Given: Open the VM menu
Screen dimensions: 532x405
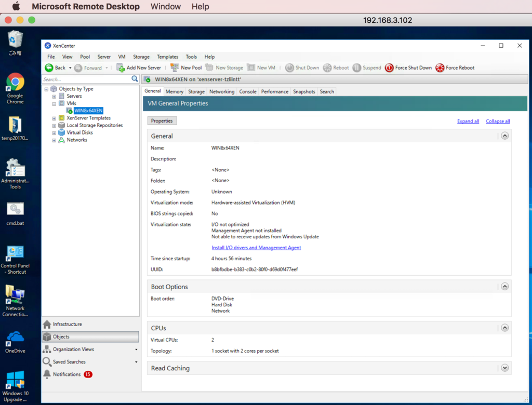Looking at the screenshot, I should pyautogui.click(x=122, y=57).
